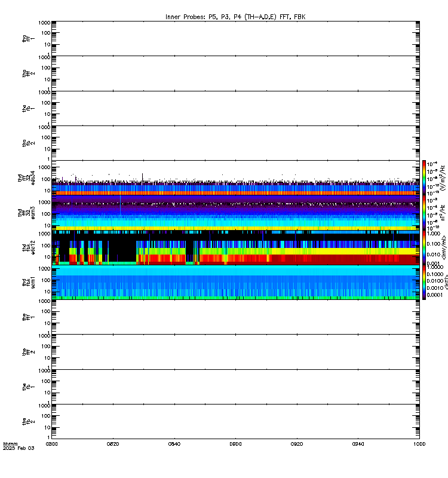Select the 0840 time axis label
This screenshot has width=448, height=478.
174,444
